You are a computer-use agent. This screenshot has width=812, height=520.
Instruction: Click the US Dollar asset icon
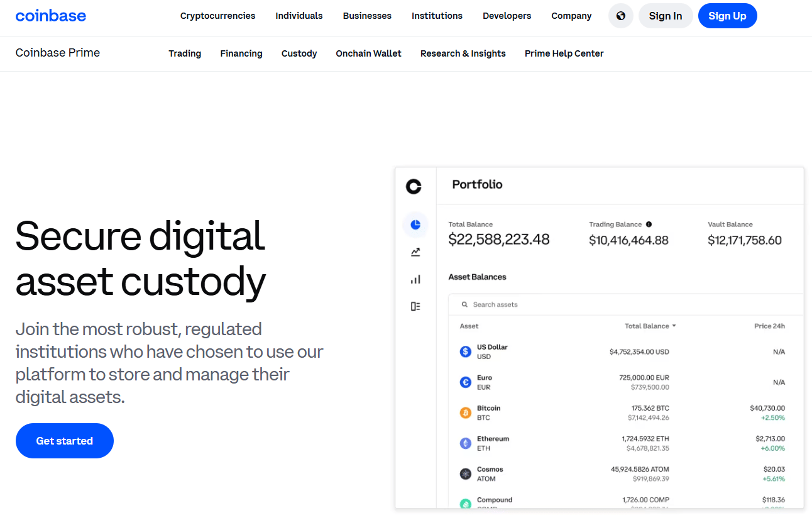coord(466,351)
